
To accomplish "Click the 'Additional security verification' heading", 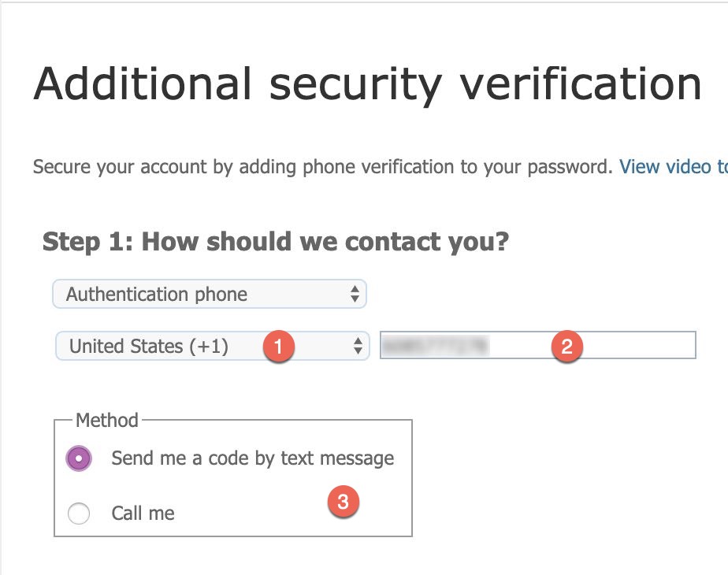I will pyautogui.click(x=367, y=82).
